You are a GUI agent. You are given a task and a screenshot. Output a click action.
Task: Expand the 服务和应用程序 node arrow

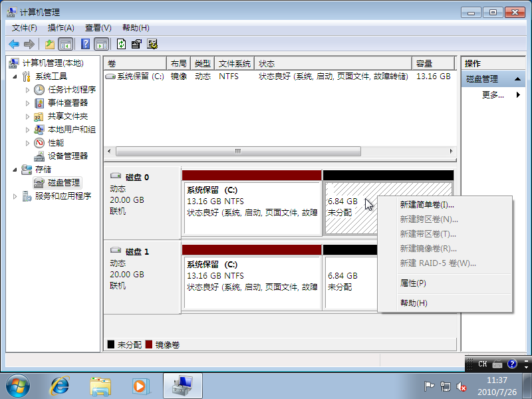[x=15, y=196]
